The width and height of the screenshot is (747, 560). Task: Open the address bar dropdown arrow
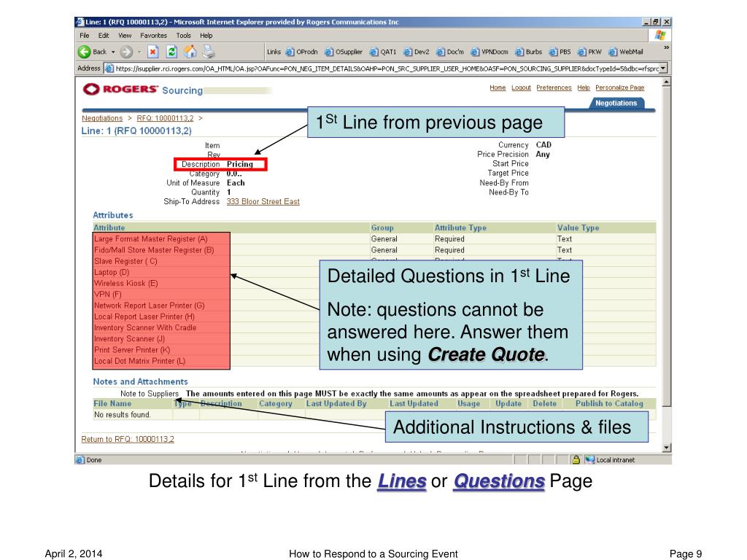pos(663,69)
